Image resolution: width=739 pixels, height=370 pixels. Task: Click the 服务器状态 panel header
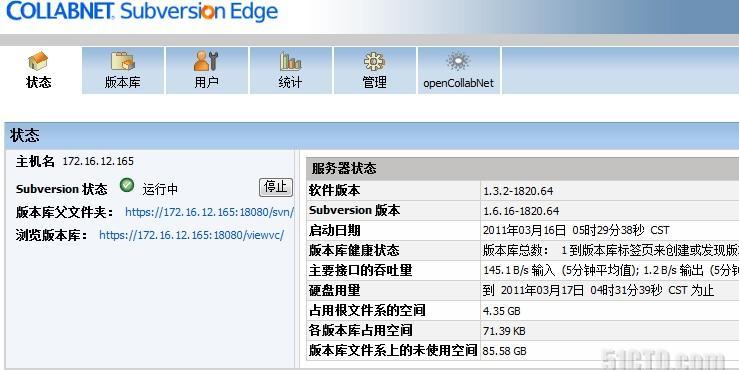pos(522,168)
